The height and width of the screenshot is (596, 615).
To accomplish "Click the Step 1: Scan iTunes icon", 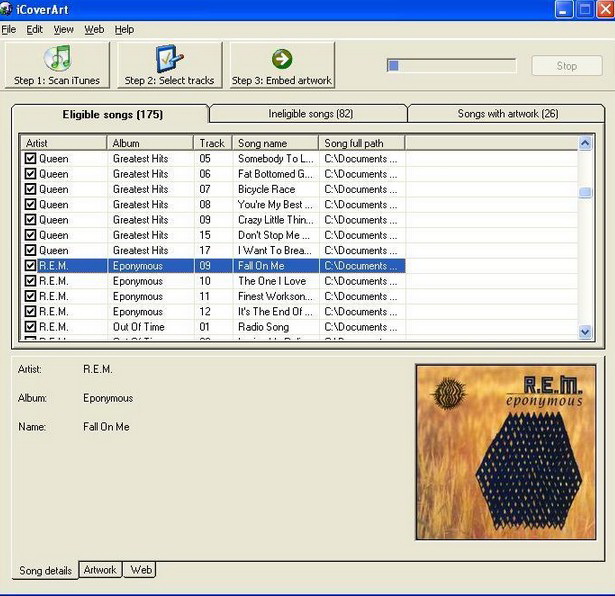I will [57, 58].
